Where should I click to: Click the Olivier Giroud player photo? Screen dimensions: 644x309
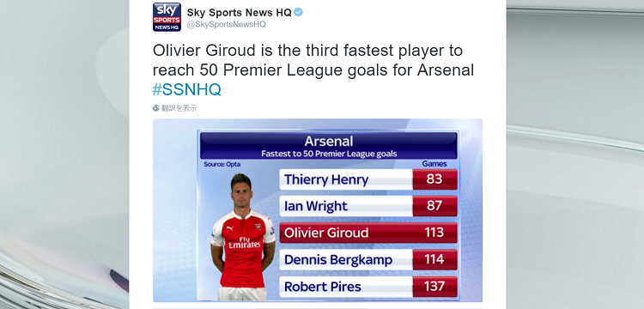243,237
